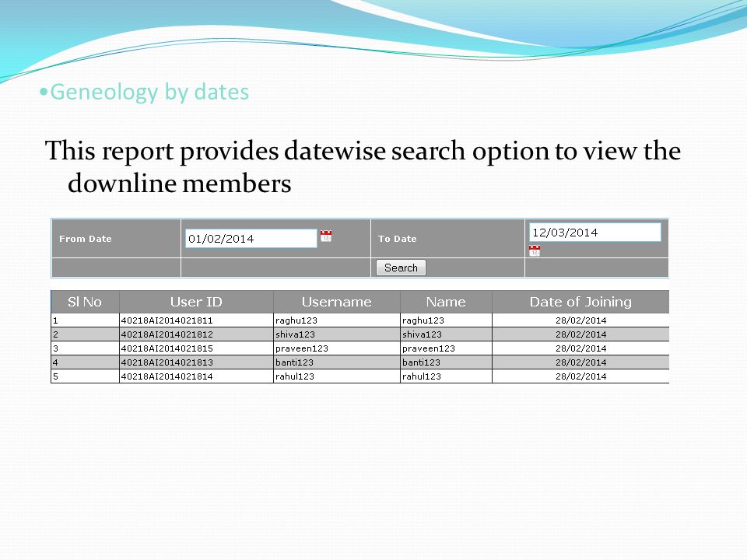747x560 pixels.
Task: Click the From Date label
Action: (86, 239)
